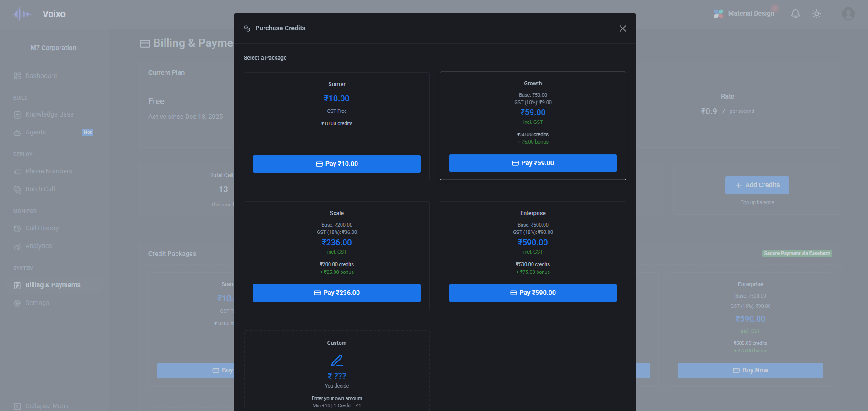Click the Custom package title
The height and width of the screenshot is (411, 868).
point(337,343)
